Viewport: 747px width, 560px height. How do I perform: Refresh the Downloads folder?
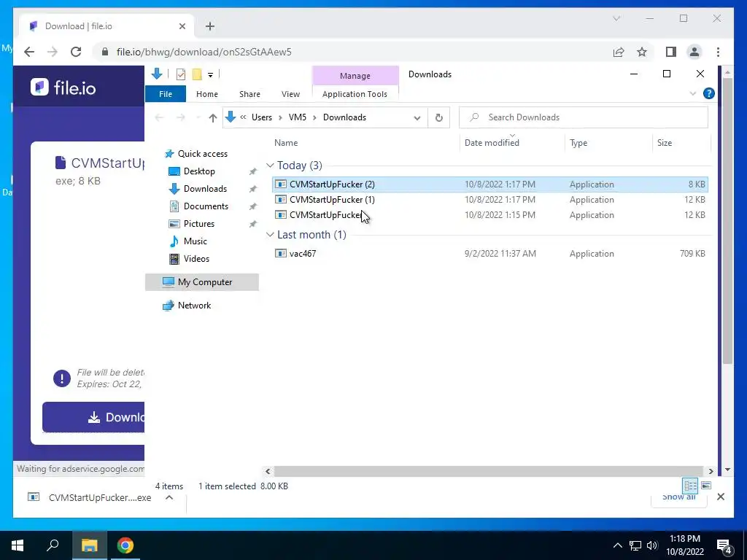pyautogui.click(x=438, y=117)
